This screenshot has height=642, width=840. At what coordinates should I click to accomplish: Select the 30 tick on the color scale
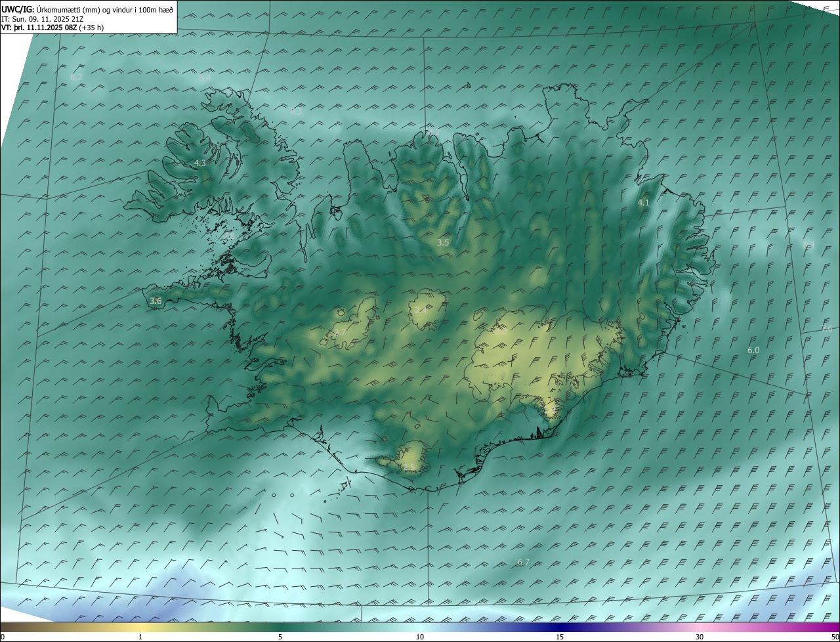(x=700, y=637)
